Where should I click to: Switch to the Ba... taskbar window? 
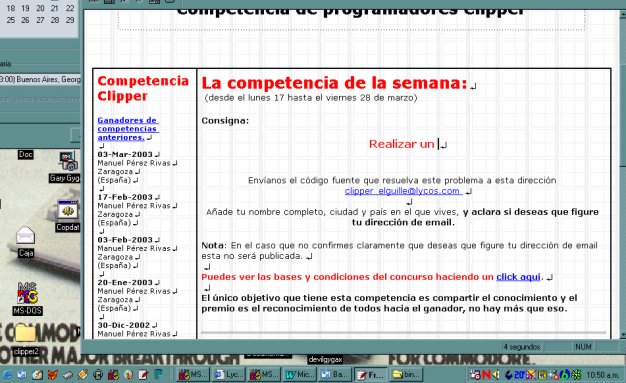pyautogui.click(x=335, y=375)
